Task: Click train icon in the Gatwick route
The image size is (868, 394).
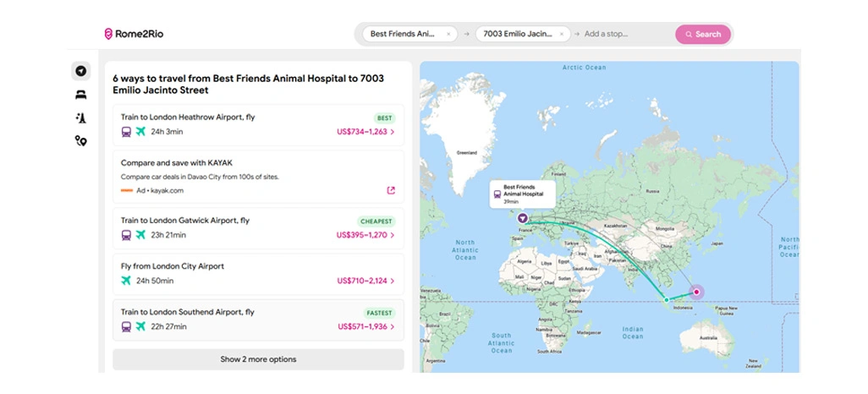Action: click(x=126, y=235)
